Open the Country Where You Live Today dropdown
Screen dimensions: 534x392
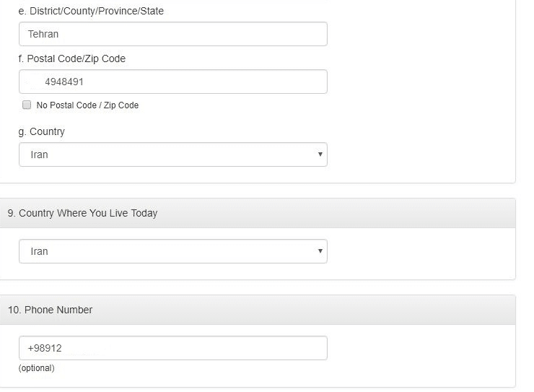click(173, 251)
